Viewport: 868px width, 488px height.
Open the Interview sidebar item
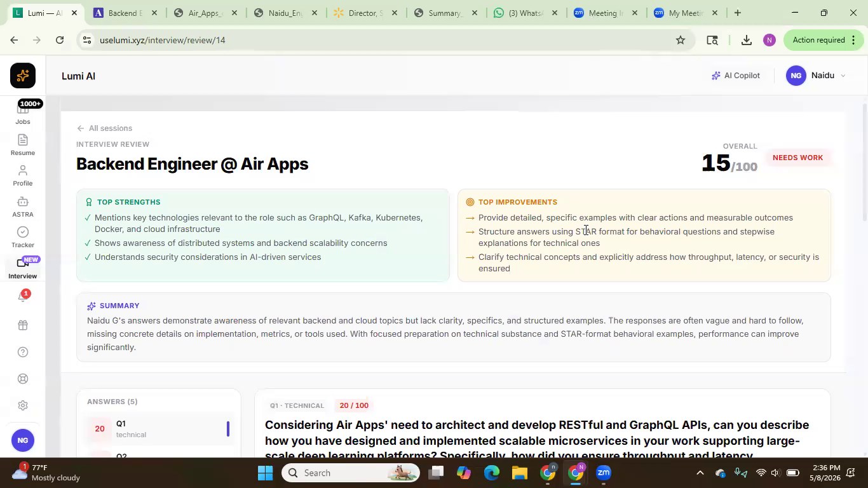23,268
